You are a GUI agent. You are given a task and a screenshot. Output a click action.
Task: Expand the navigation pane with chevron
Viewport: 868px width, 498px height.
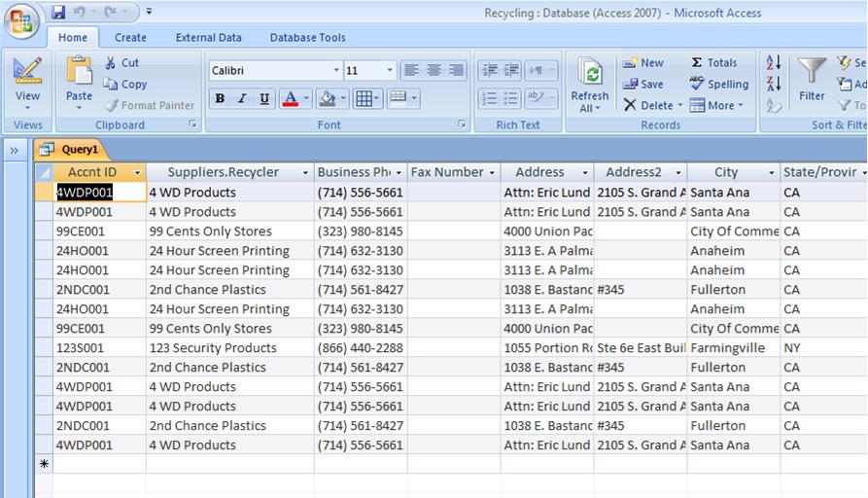(x=15, y=150)
